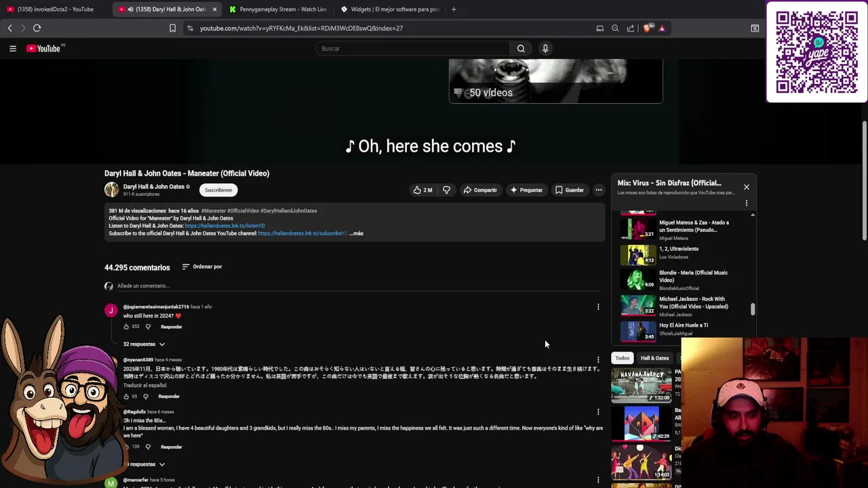The width and height of the screenshot is (868, 488).
Task: Open the Mix playlist options menu
Action: [x=747, y=203]
